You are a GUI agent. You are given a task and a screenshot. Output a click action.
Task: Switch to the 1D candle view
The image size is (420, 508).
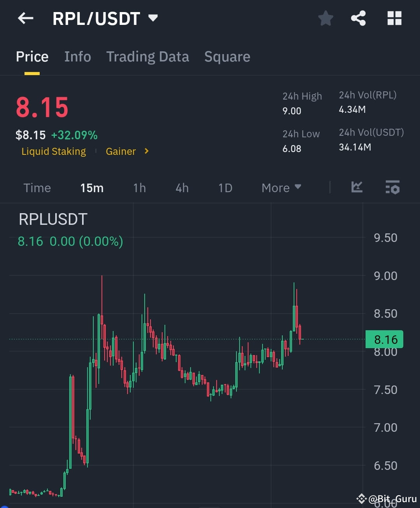(x=225, y=187)
